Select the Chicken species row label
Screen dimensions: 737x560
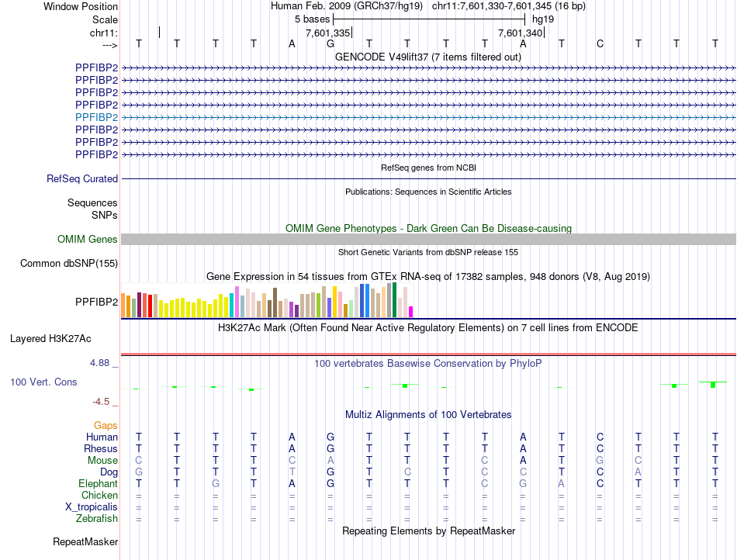[x=99, y=495]
